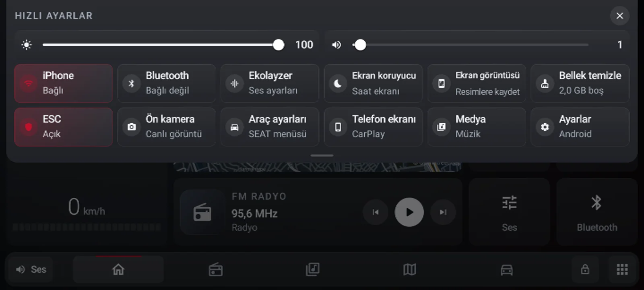Run Bellek temizle memory cleaner

point(580,83)
